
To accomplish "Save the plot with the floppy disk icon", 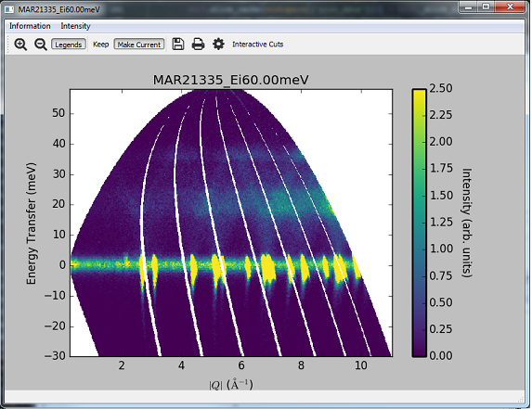I will coord(178,44).
